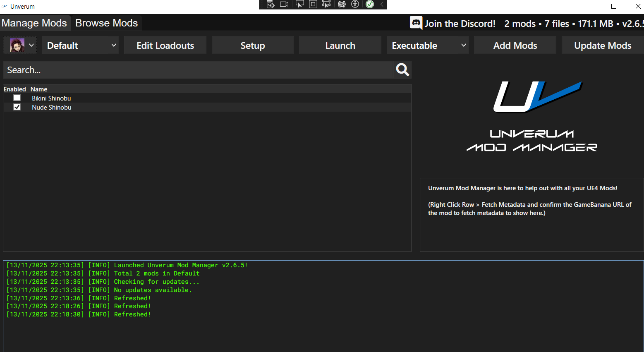Click the No updates available. log line
This screenshot has width=644, height=352.
click(x=99, y=290)
